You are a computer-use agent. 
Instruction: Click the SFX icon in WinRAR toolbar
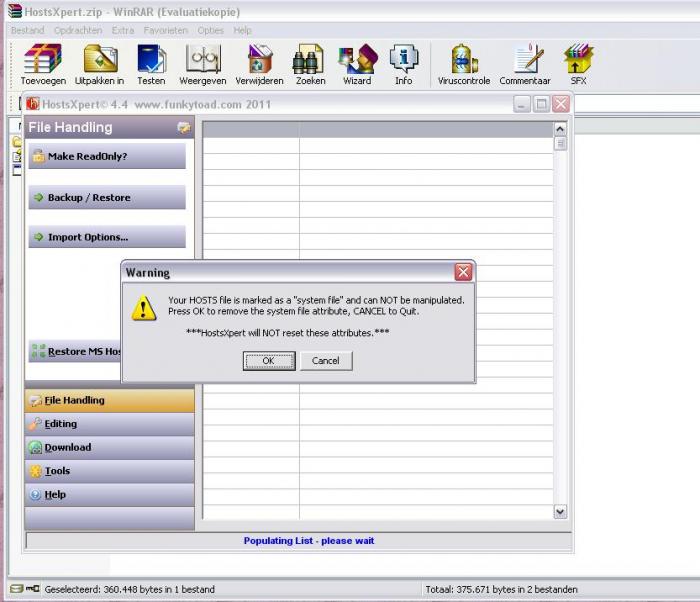pos(578,64)
